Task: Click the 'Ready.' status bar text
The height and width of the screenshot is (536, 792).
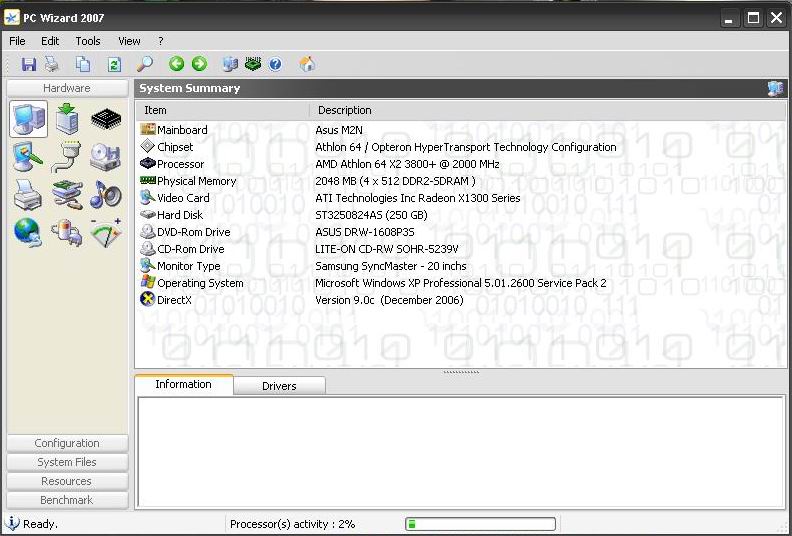Action: 40,524
